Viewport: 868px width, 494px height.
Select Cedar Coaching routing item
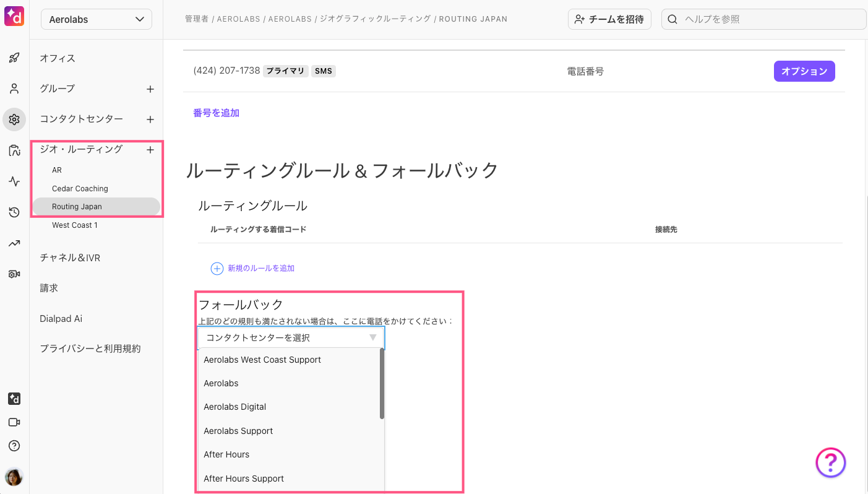click(x=80, y=188)
